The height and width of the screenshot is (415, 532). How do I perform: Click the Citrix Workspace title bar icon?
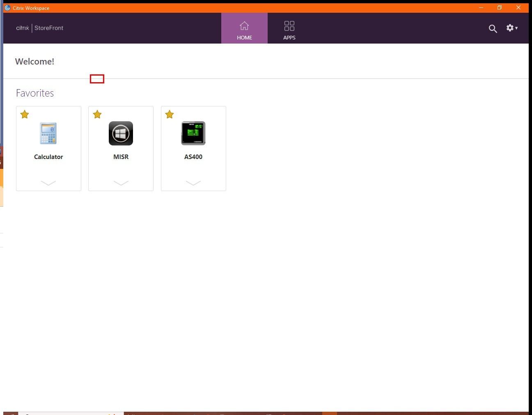tap(7, 7)
